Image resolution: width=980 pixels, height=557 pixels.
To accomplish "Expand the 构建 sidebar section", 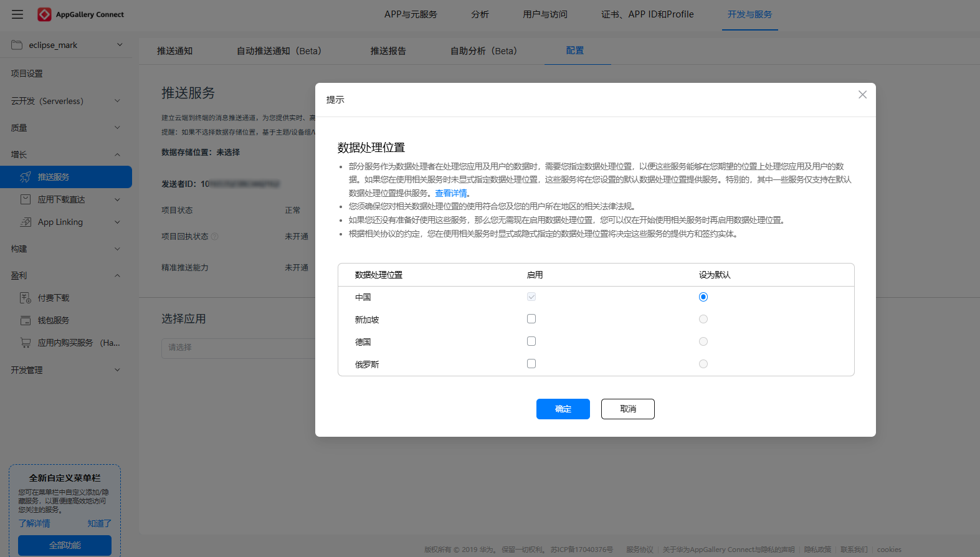I will [117, 249].
